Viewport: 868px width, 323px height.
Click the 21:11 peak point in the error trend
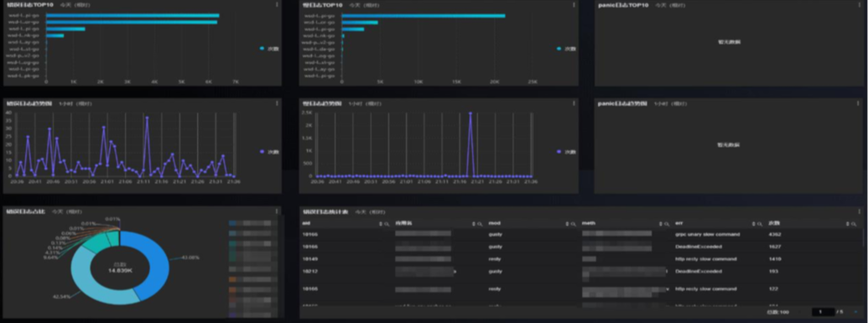(x=147, y=117)
